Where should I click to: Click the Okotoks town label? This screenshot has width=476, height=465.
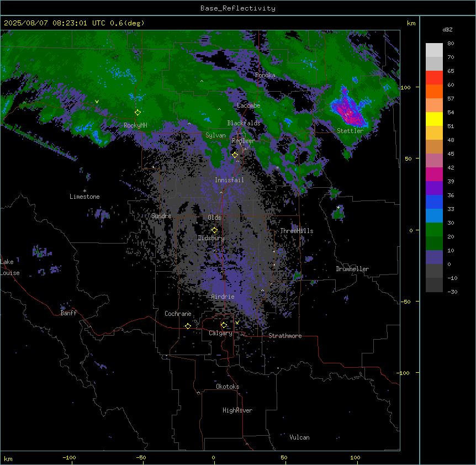pyautogui.click(x=228, y=387)
